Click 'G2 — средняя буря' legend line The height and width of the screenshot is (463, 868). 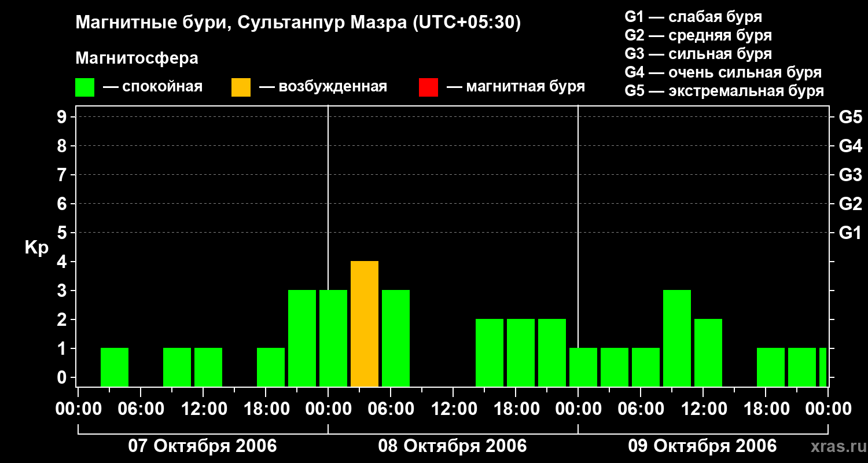tap(698, 35)
